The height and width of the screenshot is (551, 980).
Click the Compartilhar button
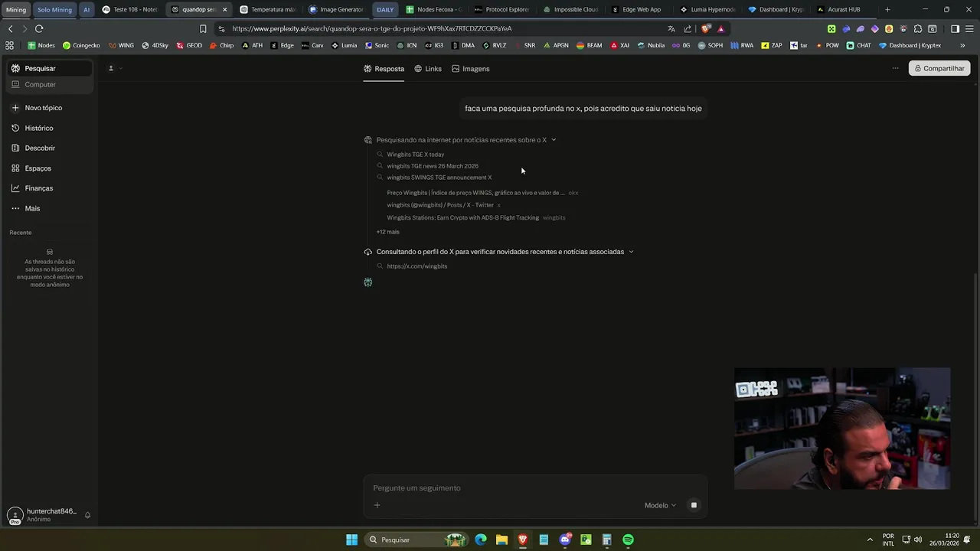point(939,68)
